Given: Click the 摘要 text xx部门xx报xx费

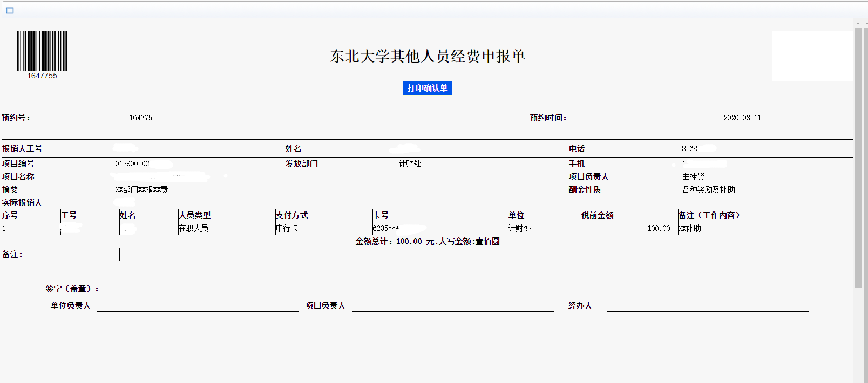Looking at the screenshot, I should 141,189.
